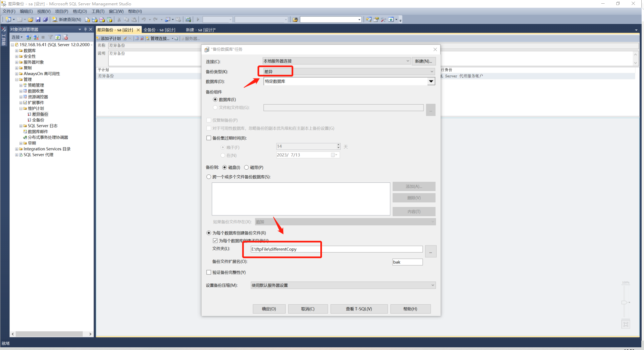Screen dimensions: 644x350
Task: Click the script-with-red-X icon in Object Explorer toolbar
Action: pos(65,37)
